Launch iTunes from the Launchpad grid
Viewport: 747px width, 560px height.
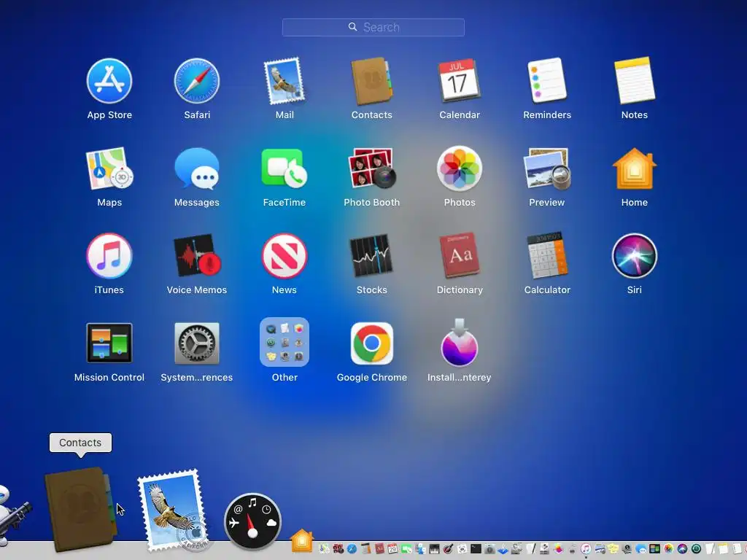[x=109, y=256]
